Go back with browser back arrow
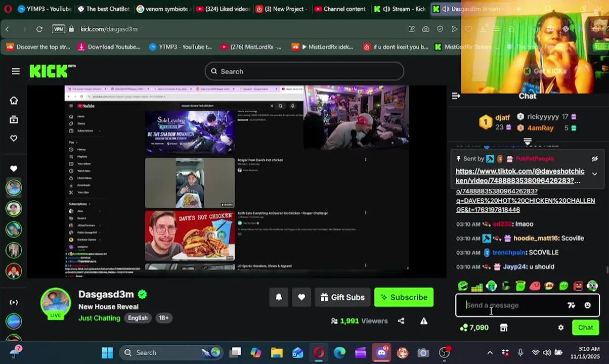This screenshot has width=609, height=364. pyautogui.click(x=7, y=29)
